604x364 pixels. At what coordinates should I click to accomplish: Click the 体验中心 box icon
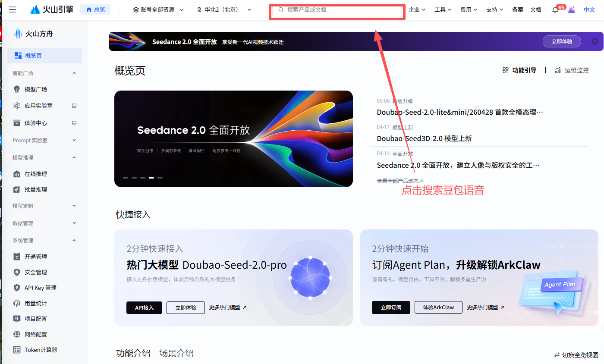(x=17, y=123)
